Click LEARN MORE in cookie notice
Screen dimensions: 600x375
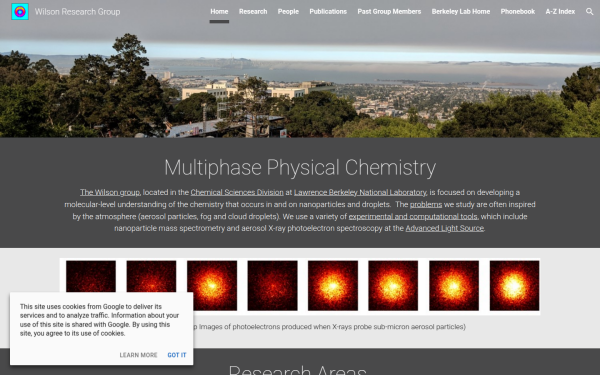tap(139, 355)
